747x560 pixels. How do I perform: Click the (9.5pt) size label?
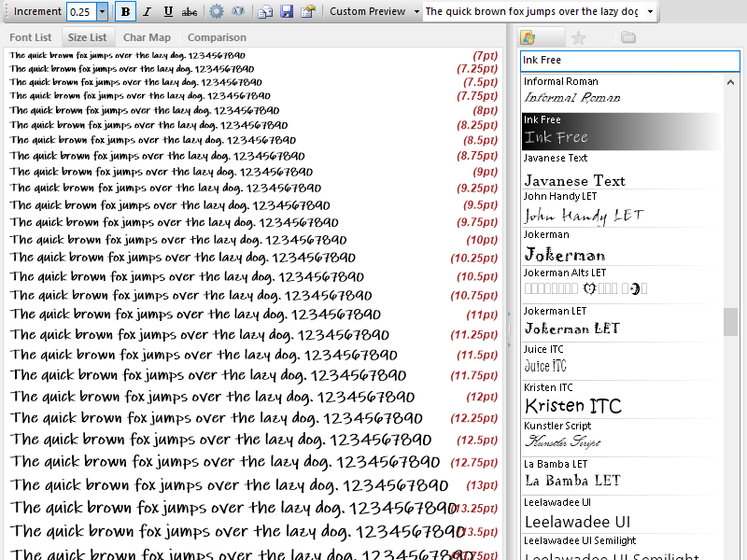click(480, 205)
